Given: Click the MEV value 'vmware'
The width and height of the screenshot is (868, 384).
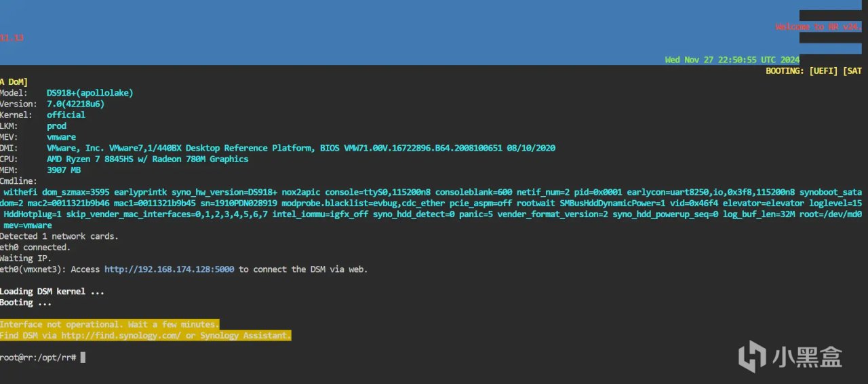Looking at the screenshot, I should 61,137.
